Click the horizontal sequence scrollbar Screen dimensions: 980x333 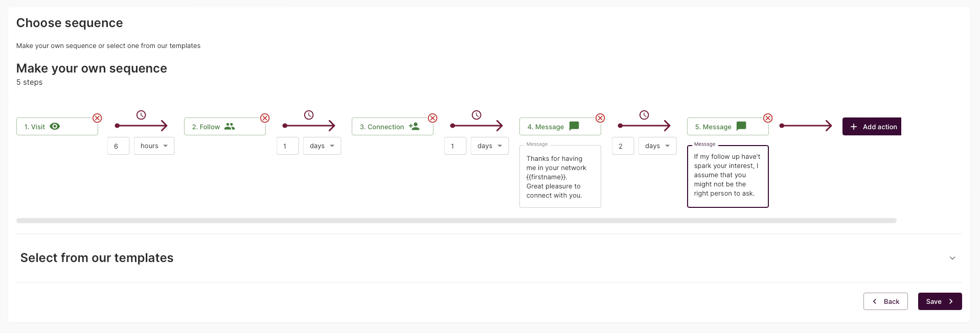[457, 221]
